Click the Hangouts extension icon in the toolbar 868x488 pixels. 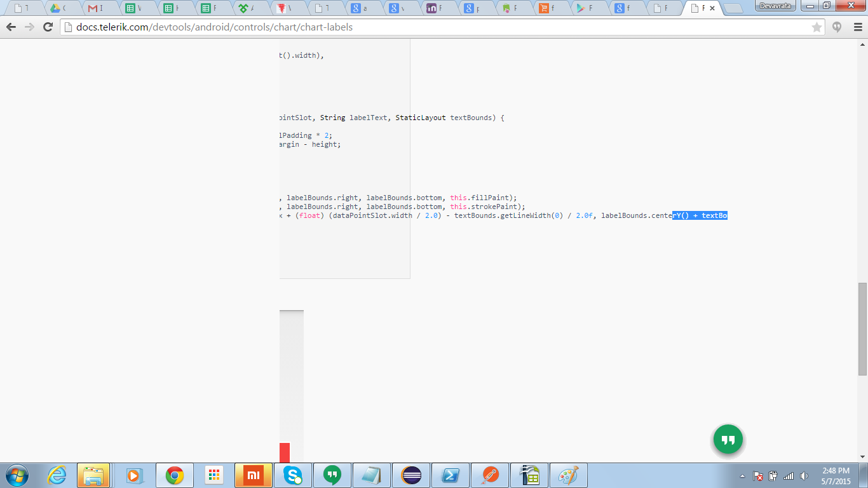tap(837, 27)
